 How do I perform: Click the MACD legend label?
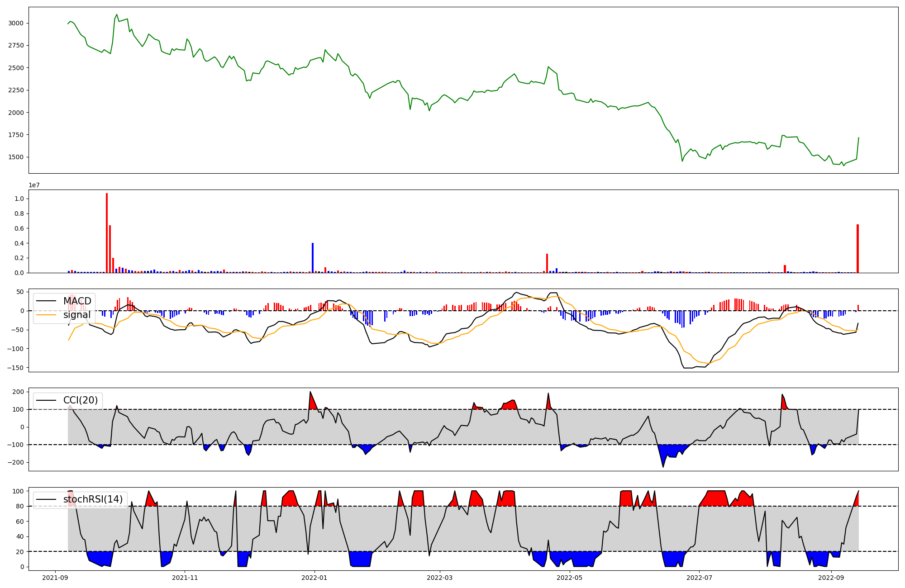point(77,301)
